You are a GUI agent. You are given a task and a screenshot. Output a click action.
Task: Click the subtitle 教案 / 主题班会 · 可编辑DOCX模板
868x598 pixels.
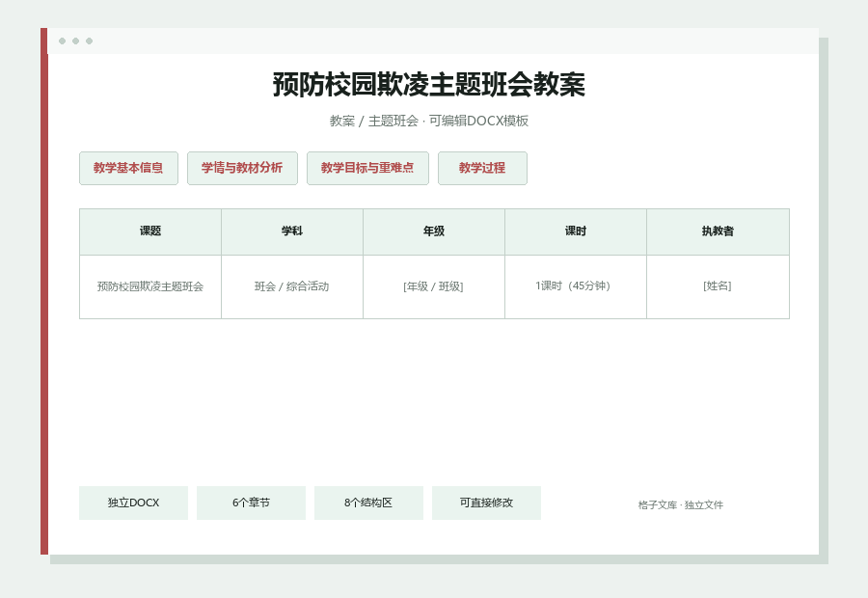coord(429,121)
